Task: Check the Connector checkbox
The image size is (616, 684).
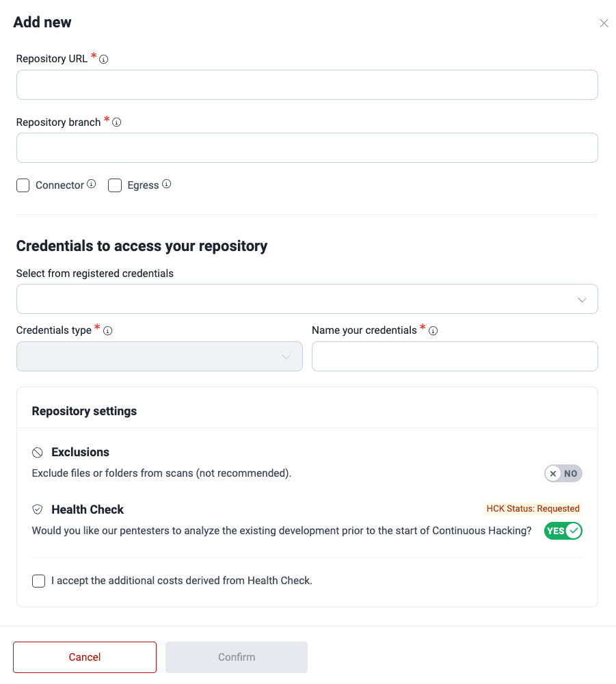Action: pos(23,185)
